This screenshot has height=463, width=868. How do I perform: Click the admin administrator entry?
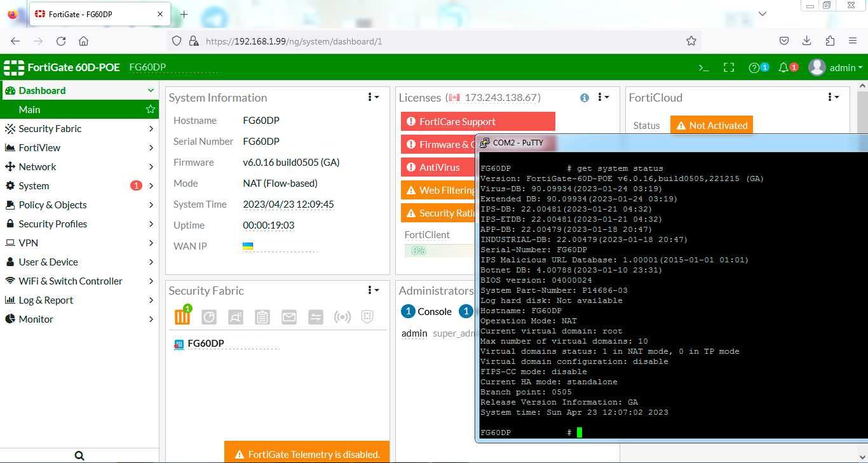click(x=414, y=333)
